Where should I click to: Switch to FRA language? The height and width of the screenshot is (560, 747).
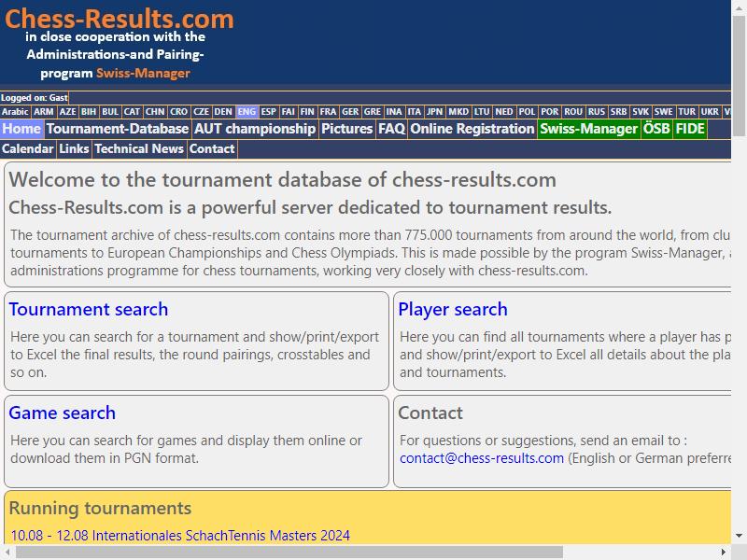pos(328,111)
